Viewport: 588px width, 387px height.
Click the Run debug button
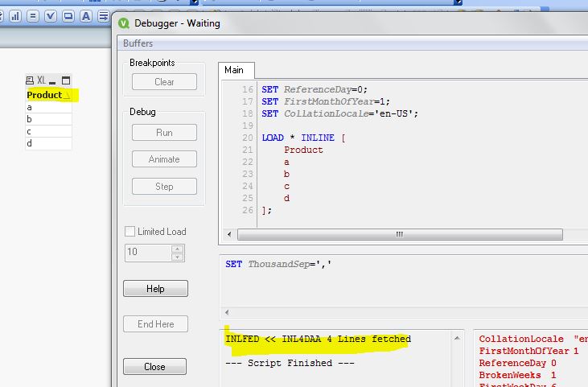pyautogui.click(x=164, y=133)
